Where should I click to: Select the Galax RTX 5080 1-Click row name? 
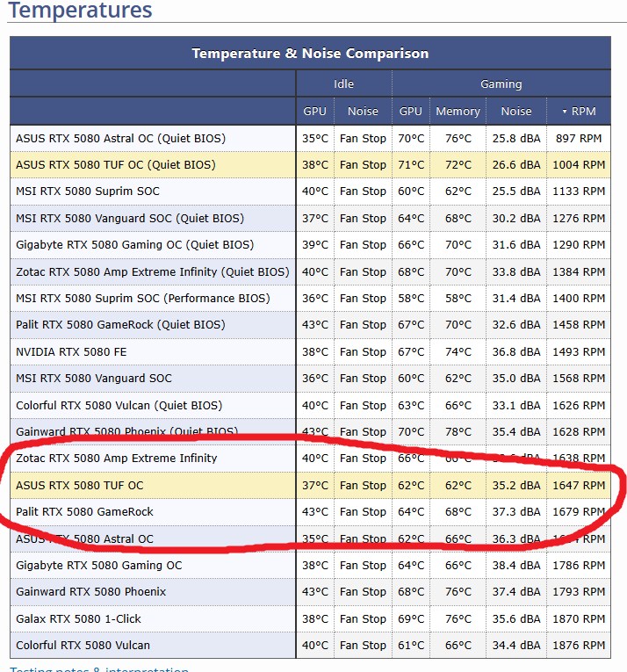[x=78, y=619]
